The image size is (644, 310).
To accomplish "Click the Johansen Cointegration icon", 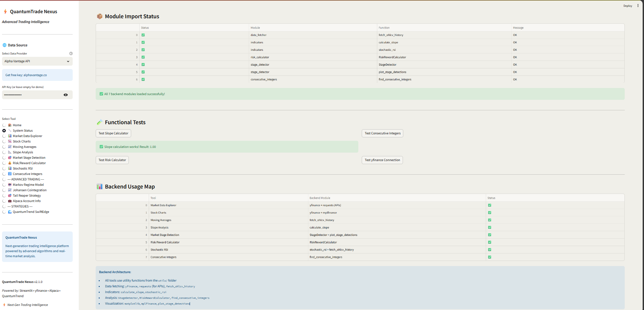I will click(10, 190).
